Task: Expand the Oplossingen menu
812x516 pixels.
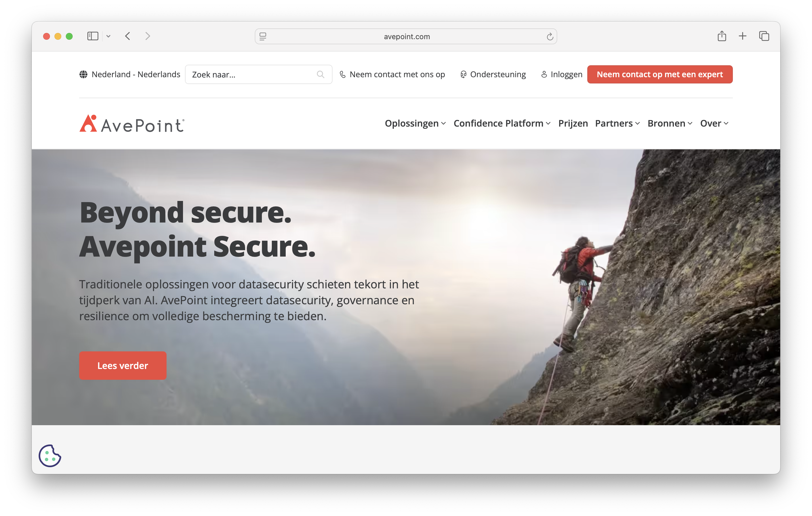Action: pos(415,123)
